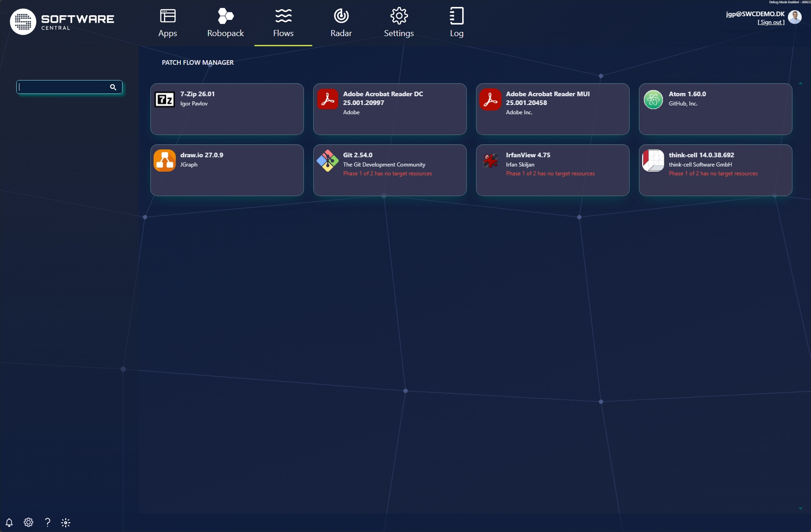Screen dimensions: 811x532
Task: Click the Adobe Acrobat Reader DC icon
Action: pos(328,99)
